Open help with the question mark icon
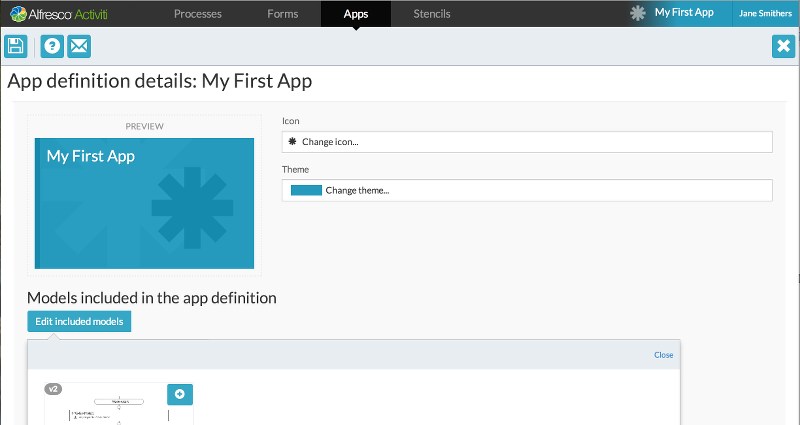Viewport: 800px width, 425px height. (x=52, y=47)
